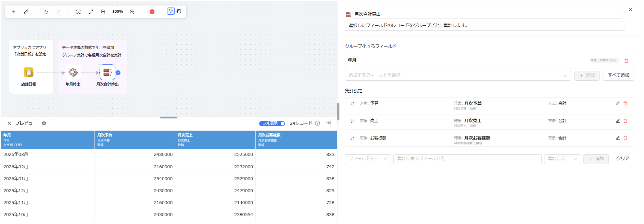The width and height of the screenshot is (644, 224).
Task: Select the pencil edit toolbar icon
Action: pyautogui.click(x=26, y=12)
